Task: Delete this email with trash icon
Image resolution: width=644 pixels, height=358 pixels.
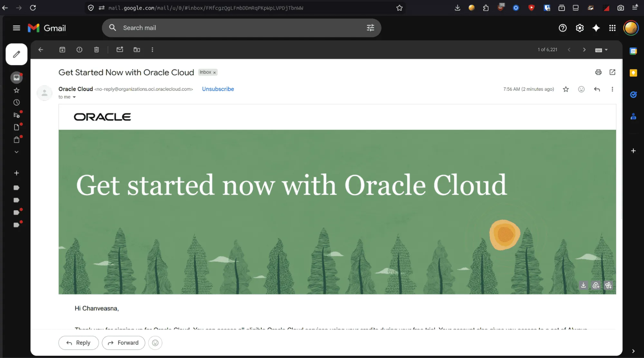Action: click(x=96, y=50)
